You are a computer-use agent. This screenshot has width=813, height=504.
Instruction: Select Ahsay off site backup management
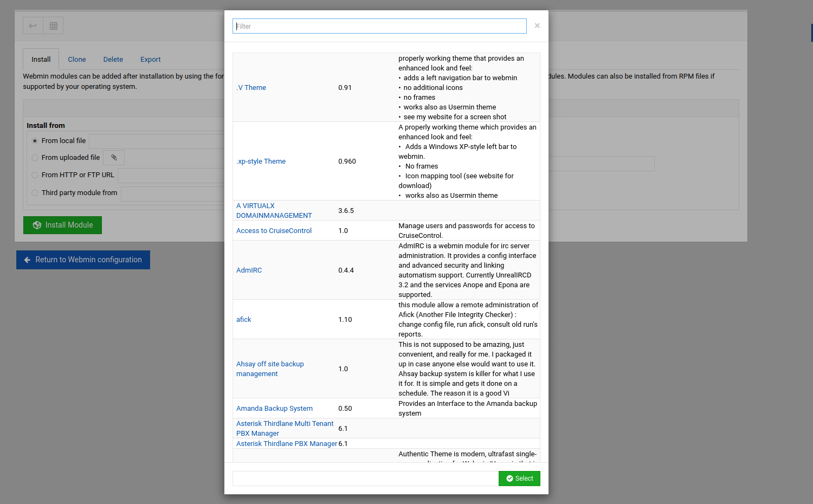tap(270, 369)
